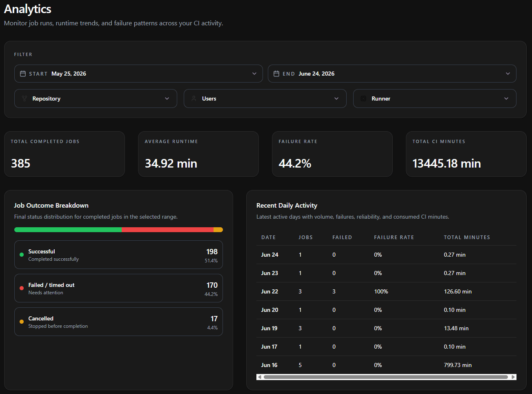Click the JOBS column header
The image size is (532, 394).
pyautogui.click(x=305, y=237)
